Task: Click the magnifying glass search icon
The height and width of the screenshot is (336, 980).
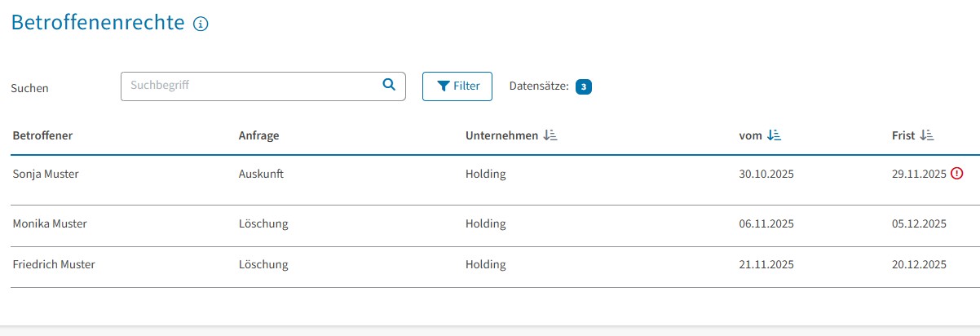Action: click(389, 84)
